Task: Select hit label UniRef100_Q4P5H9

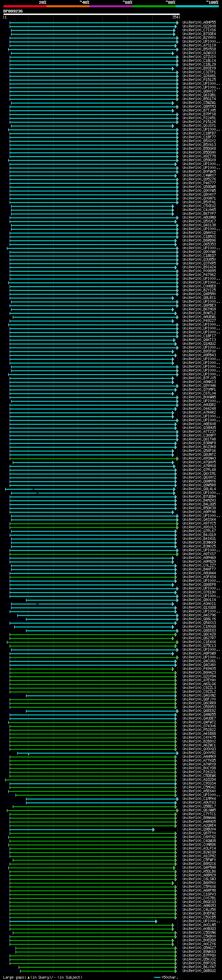Action: pyautogui.click(x=199, y=867)
